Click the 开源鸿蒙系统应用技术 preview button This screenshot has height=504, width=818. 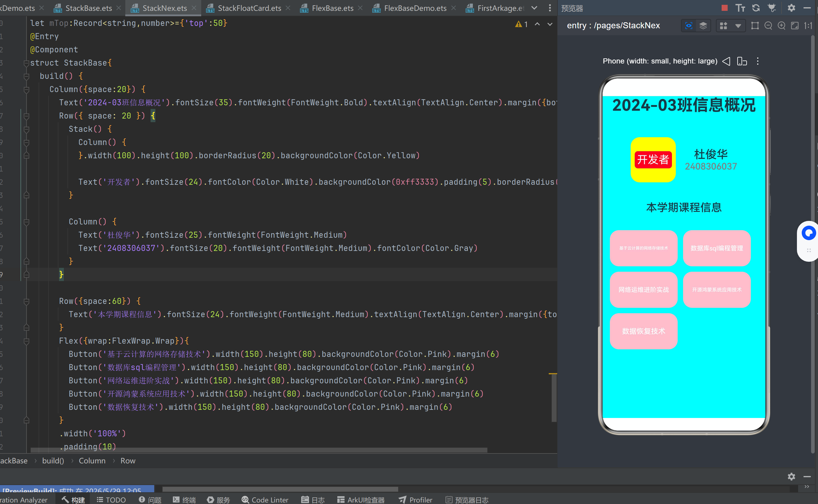click(717, 290)
